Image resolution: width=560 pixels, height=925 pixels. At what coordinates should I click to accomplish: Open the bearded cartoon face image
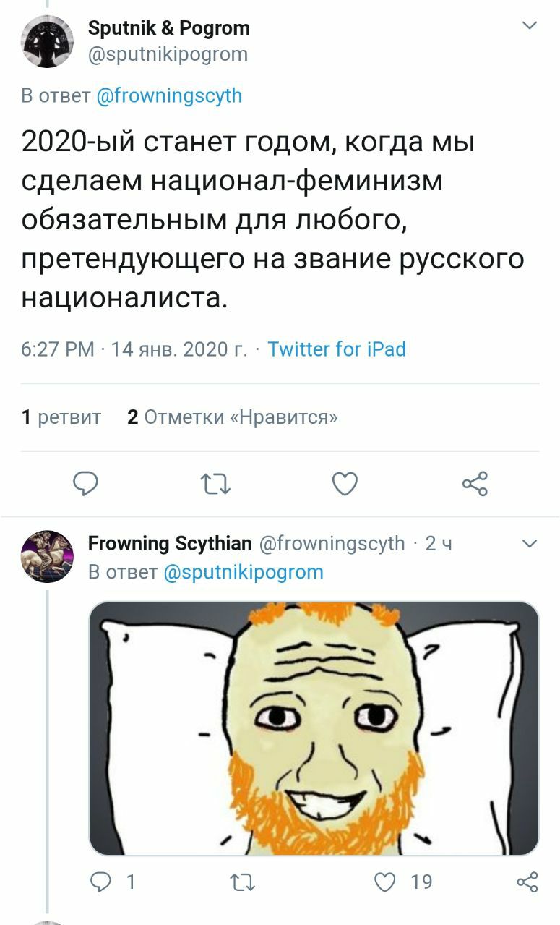(x=314, y=728)
